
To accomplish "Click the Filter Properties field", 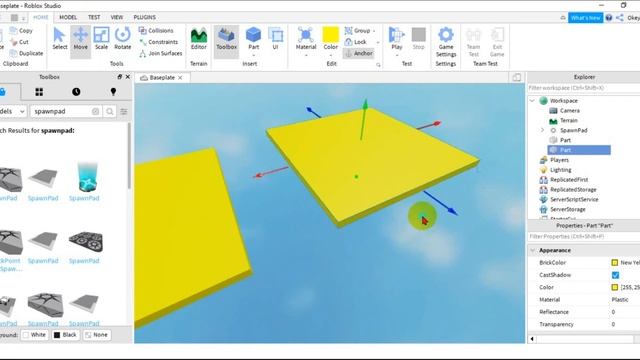I will click(584, 236).
